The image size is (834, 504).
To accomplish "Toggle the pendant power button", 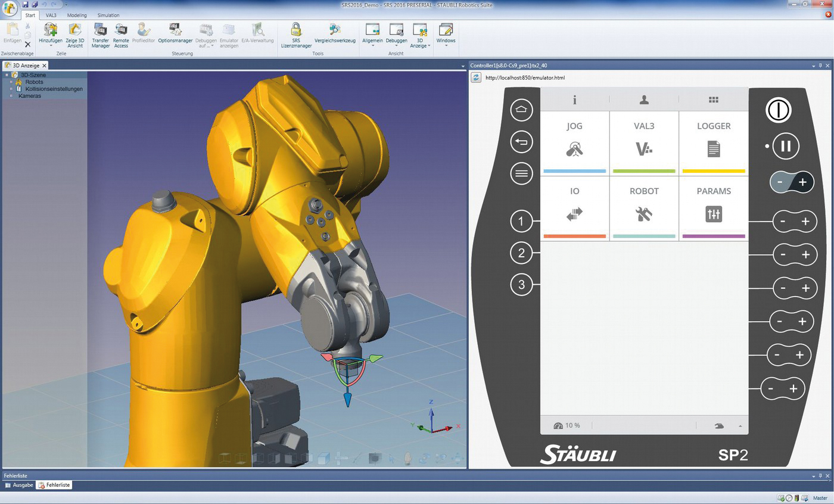I will (x=778, y=110).
